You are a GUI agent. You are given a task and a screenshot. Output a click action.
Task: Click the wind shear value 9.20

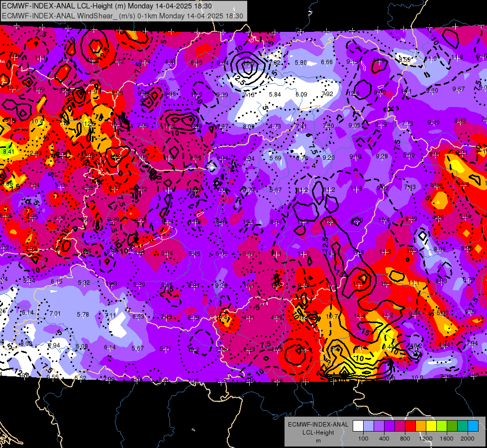point(328,158)
